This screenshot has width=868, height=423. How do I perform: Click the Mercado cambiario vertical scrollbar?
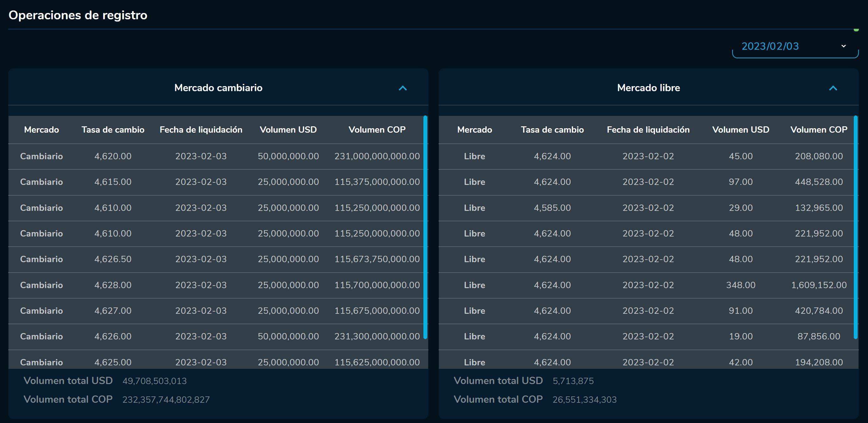425,226
